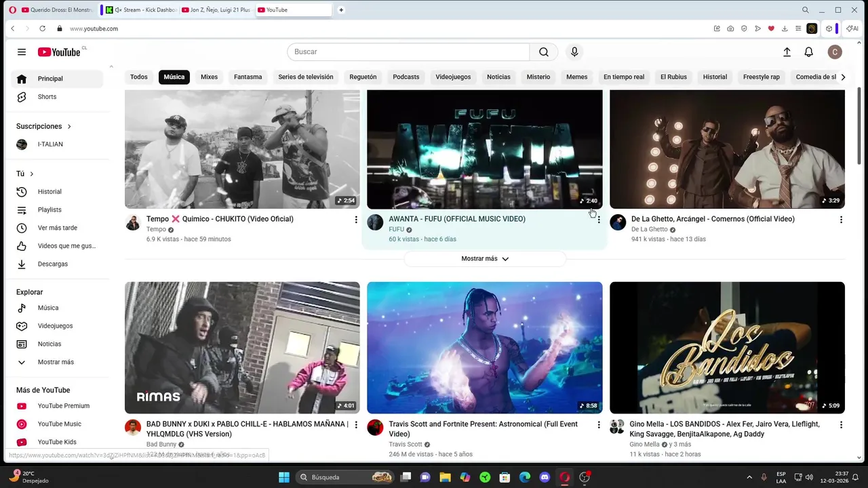Expand the Tú section
Image resolution: width=868 pixels, height=488 pixels.
(25, 174)
